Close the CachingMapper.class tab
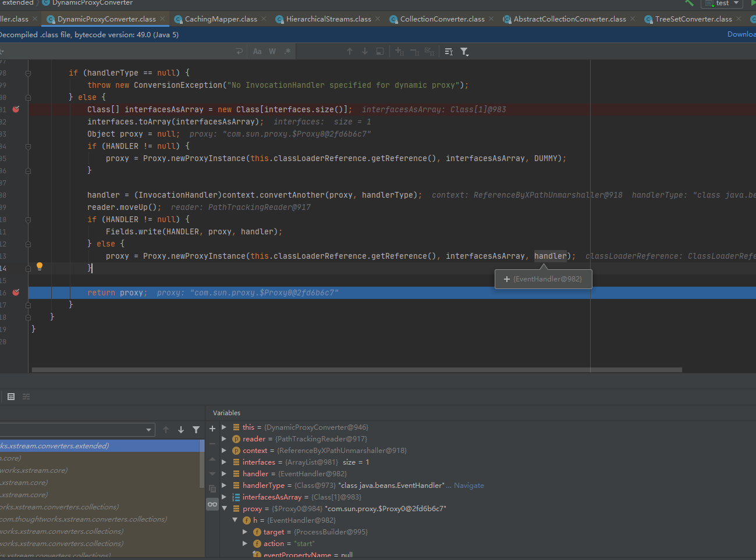 click(264, 19)
